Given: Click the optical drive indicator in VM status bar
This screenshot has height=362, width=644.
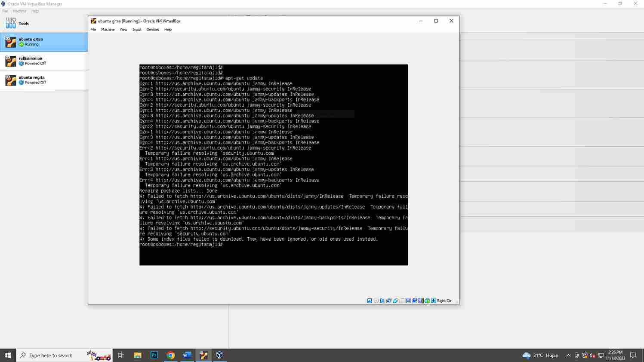Looking at the screenshot, I should pyautogui.click(x=376, y=301).
